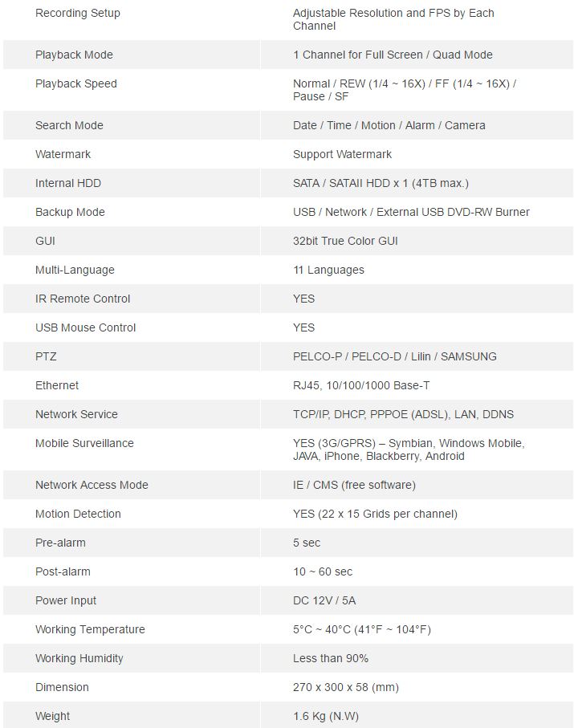Click the Mobile Surveillance value text
The image size is (574, 728).
tap(409, 449)
